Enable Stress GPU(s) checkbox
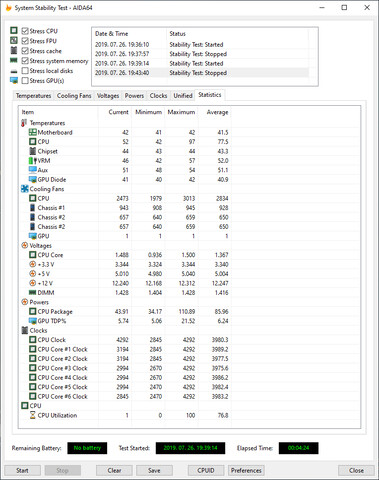The image size is (379, 480). [x=25, y=81]
